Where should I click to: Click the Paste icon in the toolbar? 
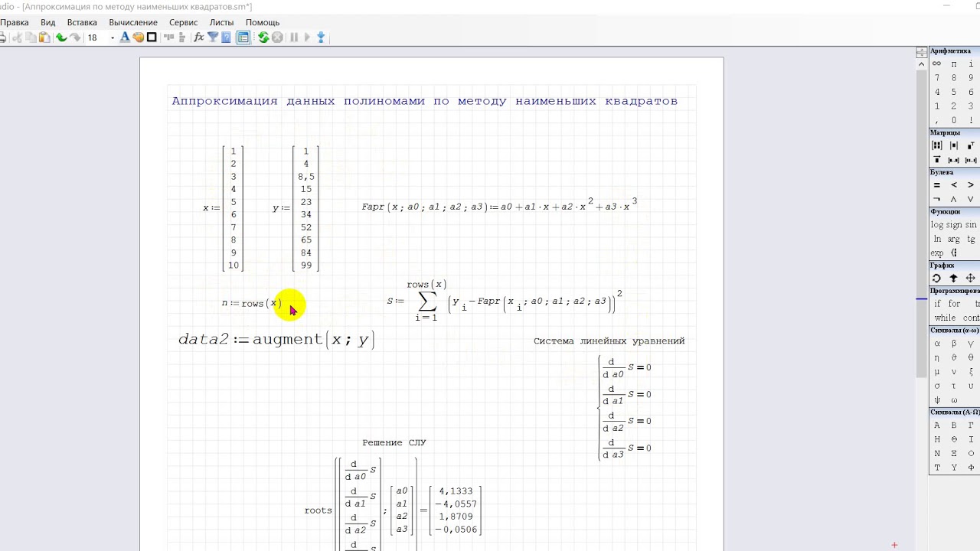(x=44, y=37)
